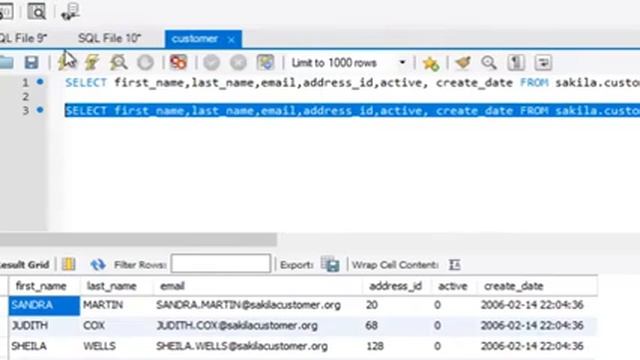Select WELLS last_name cell

(x=116, y=346)
